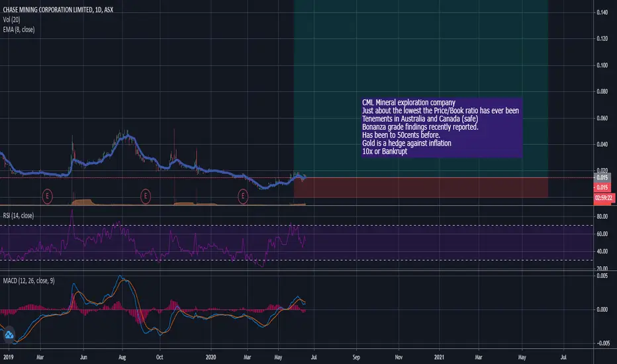Click the RSI 40.00 axis label
617x364 pixels.
pyautogui.click(x=602, y=251)
